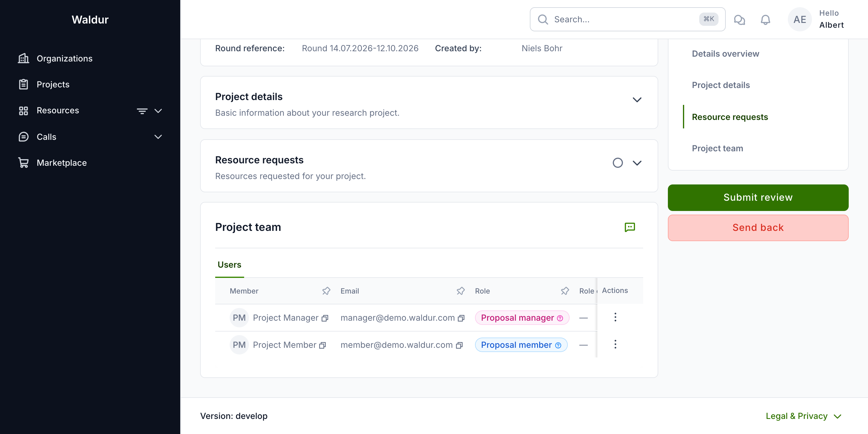Expand the Resources sidebar menu chevron

158,111
